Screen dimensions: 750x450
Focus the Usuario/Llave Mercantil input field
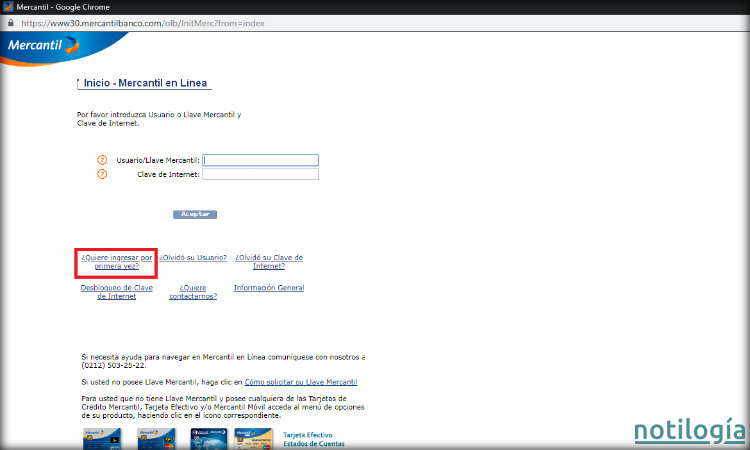coord(260,160)
